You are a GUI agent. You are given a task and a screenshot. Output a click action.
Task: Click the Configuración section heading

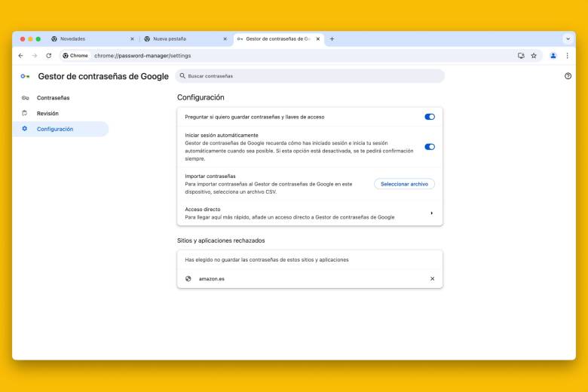pyautogui.click(x=201, y=97)
